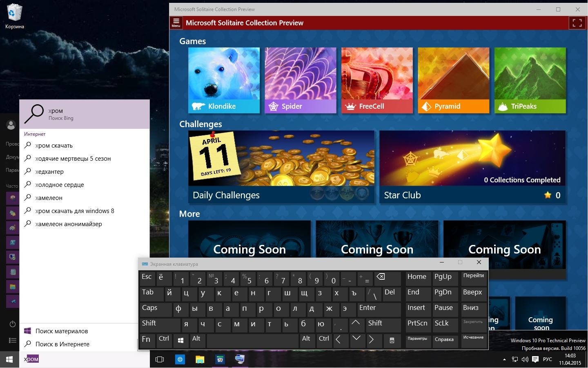Toggle the Исчезание fade key

tap(473, 341)
